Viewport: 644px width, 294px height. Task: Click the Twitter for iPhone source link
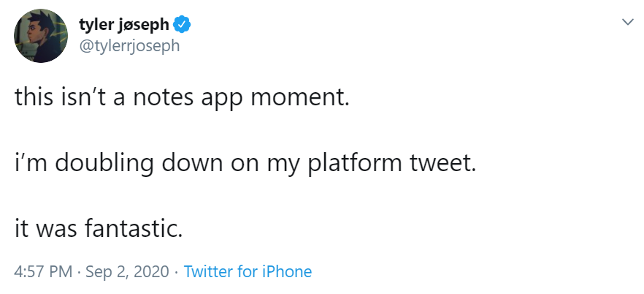click(x=248, y=272)
